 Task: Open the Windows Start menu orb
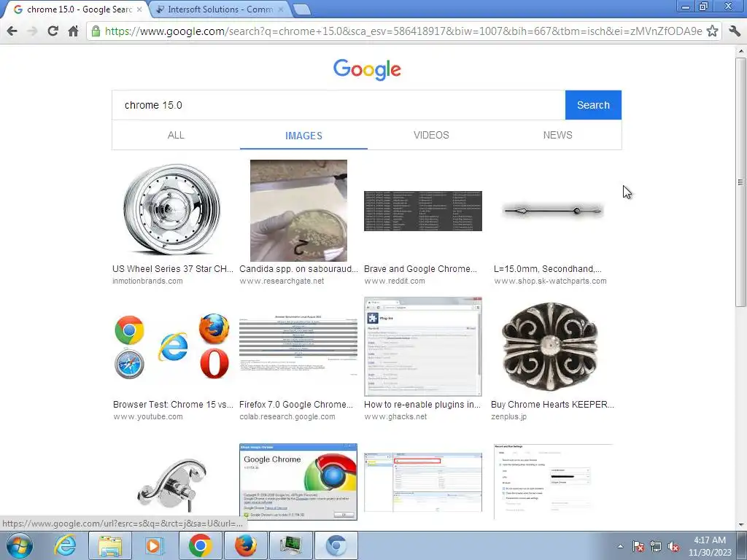pyautogui.click(x=20, y=545)
